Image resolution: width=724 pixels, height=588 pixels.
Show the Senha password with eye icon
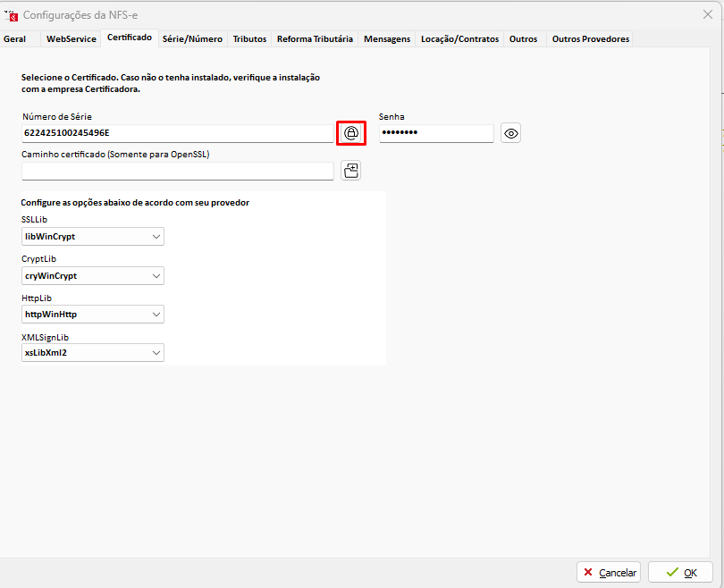(x=510, y=133)
